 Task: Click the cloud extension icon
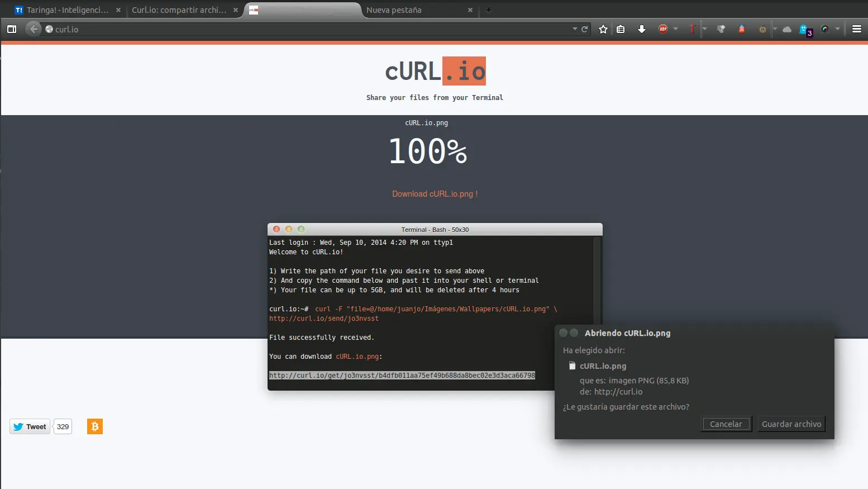(787, 29)
